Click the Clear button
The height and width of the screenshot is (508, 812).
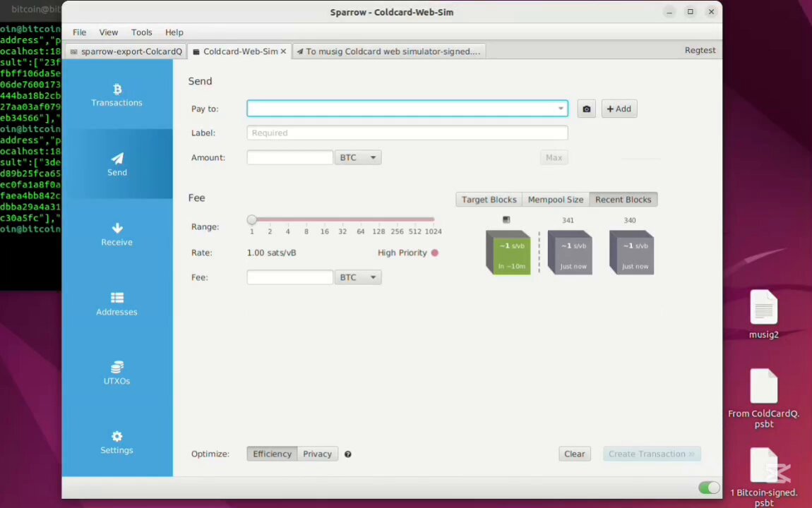click(574, 454)
